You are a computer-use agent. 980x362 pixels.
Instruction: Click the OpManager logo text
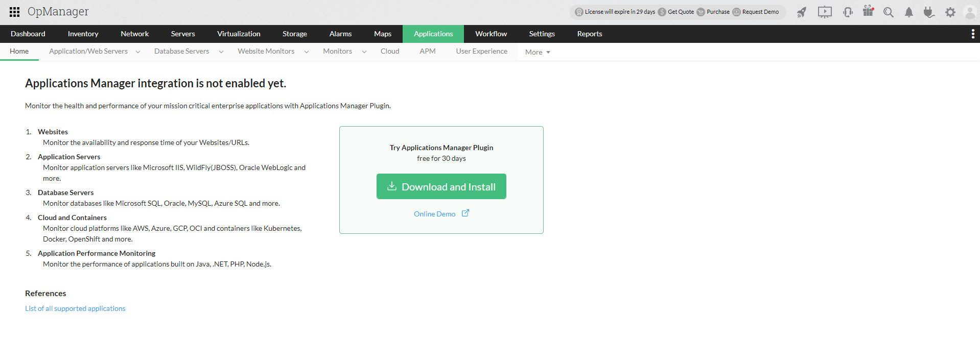pos(58,12)
